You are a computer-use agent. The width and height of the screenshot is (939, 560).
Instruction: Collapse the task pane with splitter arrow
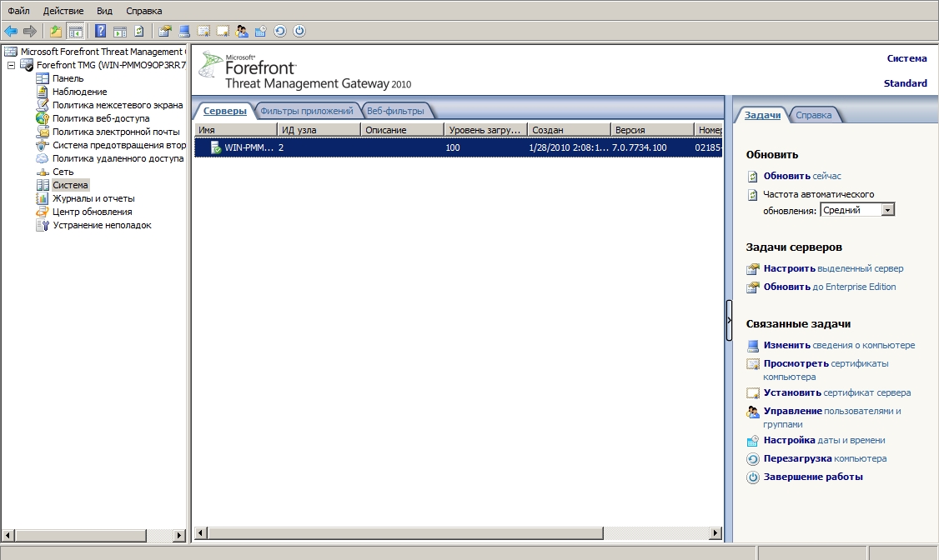point(729,321)
